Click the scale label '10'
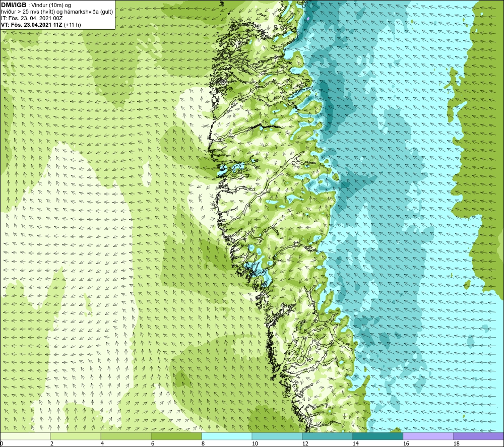This screenshot has width=504, height=447. pyautogui.click(x=255, y=444)
